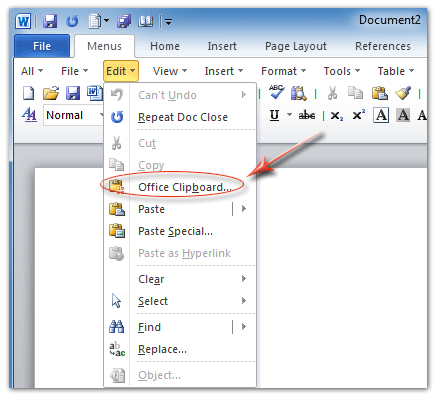The image size is (441, 400).
Task: Click the Repeat icon in Quick Access Toolbar
Action: tap(72, 22)
